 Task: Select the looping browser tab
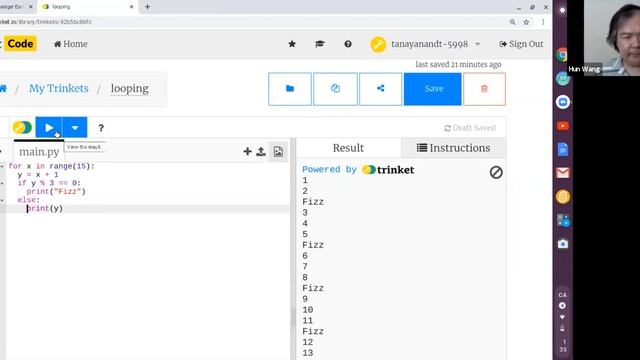pos(88,7)
